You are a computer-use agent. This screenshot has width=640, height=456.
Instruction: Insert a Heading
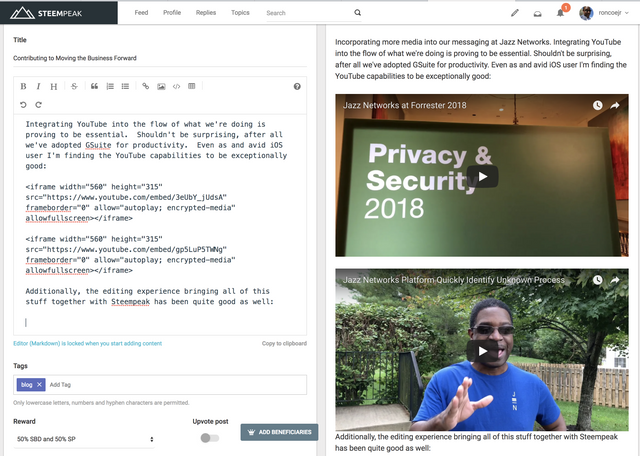click(53, 87)
